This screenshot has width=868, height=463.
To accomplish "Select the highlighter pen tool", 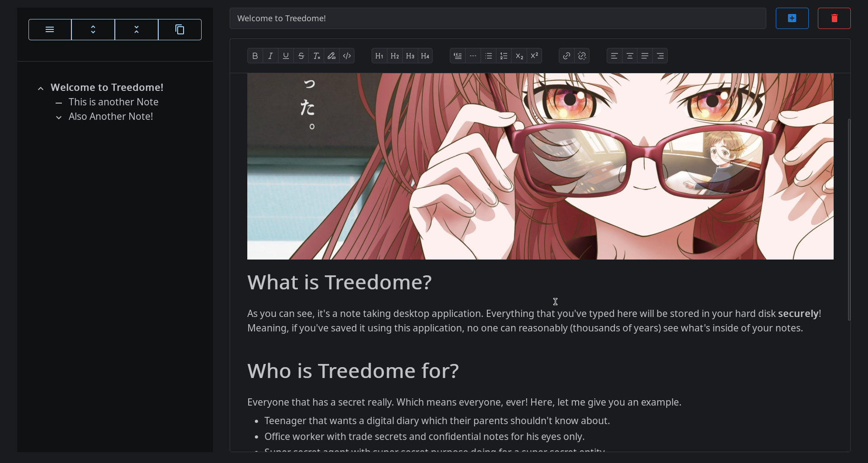I will coord(332,56).
